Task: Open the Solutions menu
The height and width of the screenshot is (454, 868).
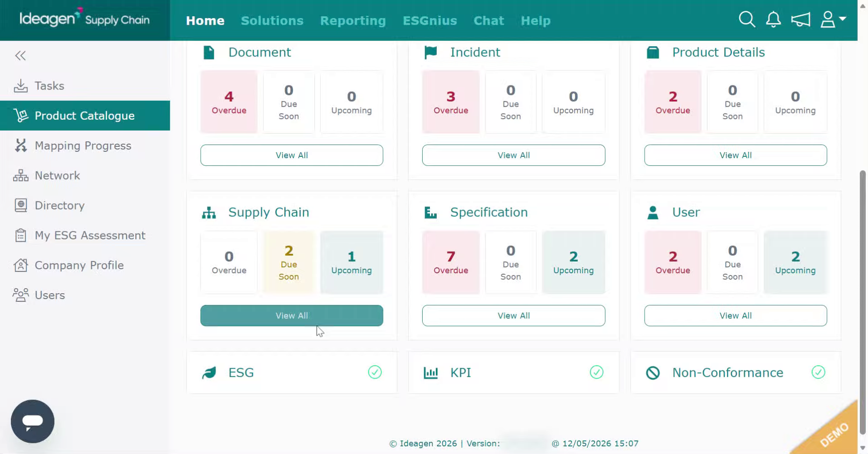Action: point(272,21)
